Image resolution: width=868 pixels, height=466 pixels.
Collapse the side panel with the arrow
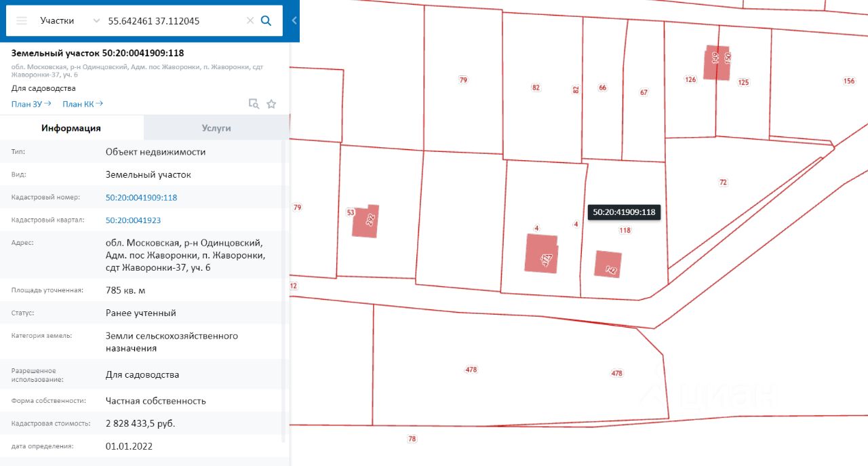coord(294,20)
